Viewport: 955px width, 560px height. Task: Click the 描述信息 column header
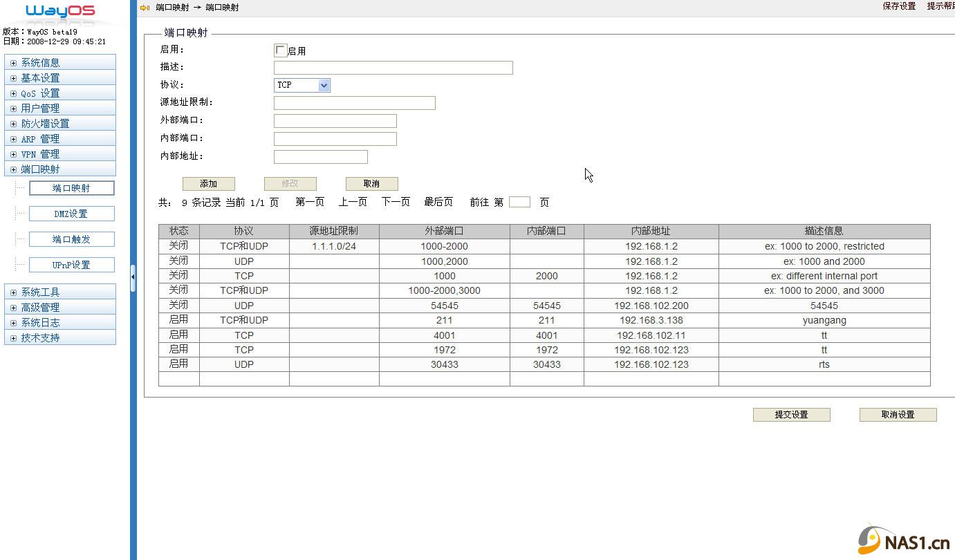(x=824, y=231)
